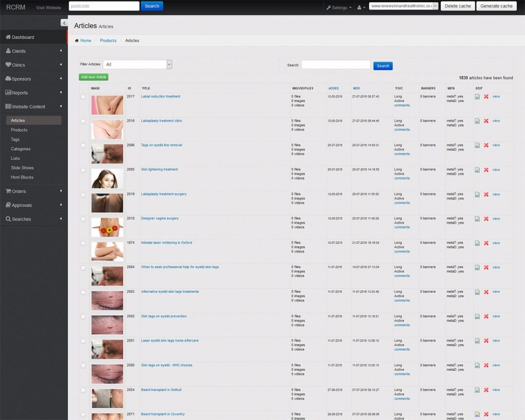The height and width of the screenshot is (420, 525).
Task: Edit the Labiaplasty treatment surgery article
Action: coord(477,194)
